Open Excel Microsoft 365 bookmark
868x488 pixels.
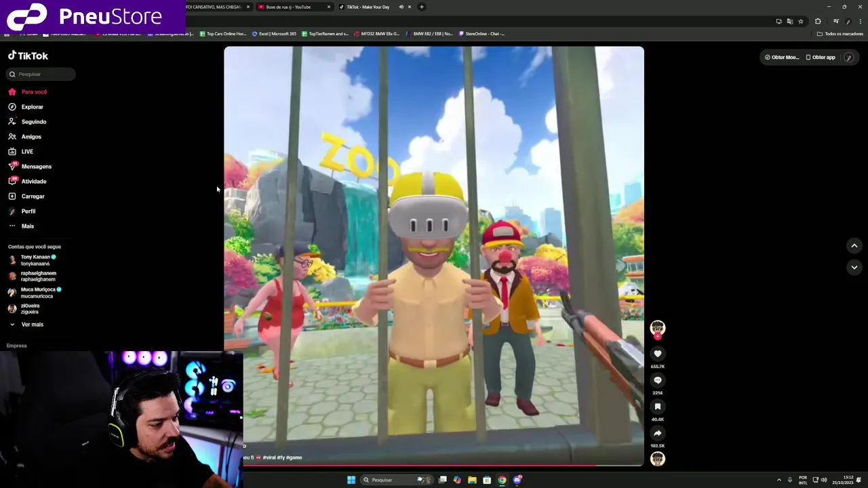point(275,33)
